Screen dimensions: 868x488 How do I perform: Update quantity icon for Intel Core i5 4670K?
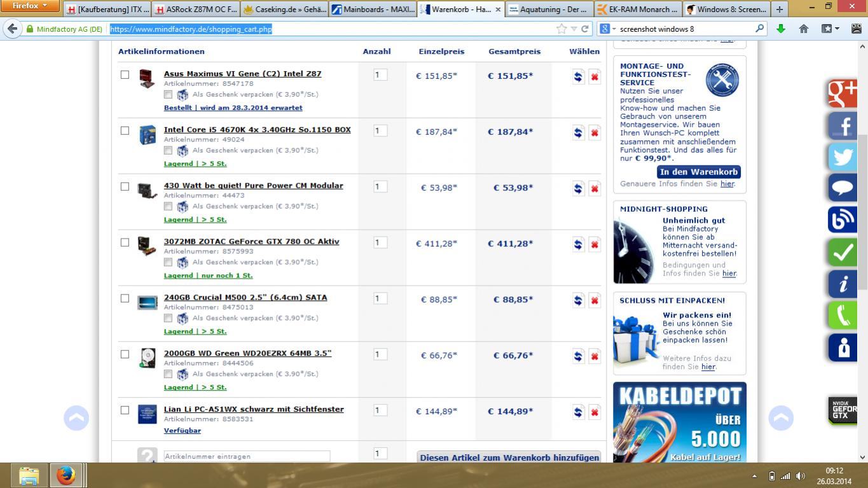[578, 132]
